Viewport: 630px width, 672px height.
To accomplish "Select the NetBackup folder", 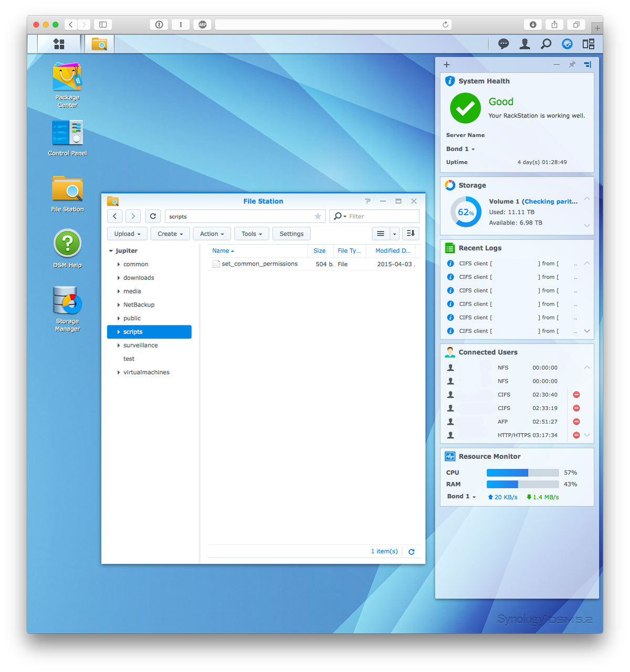I will pos(139,305).
